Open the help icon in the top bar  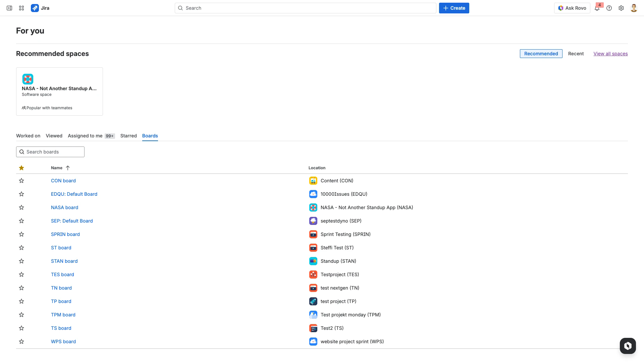point(609,8)
